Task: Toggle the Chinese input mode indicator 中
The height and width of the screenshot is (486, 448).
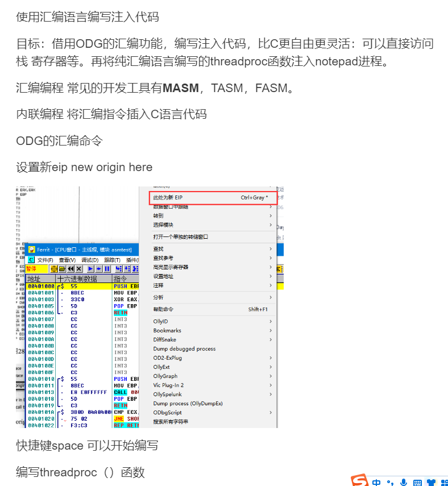Action: pyautogui.click(x=376, y=482)
